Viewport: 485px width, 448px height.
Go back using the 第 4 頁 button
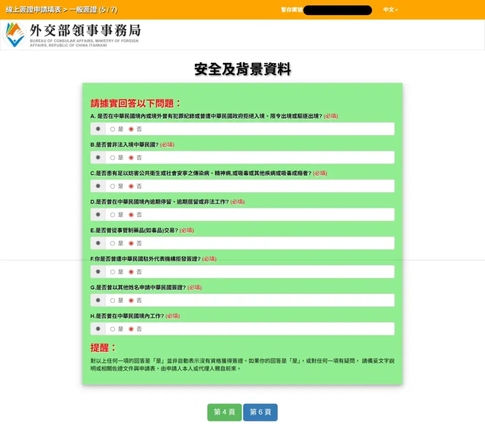point(224,412)
